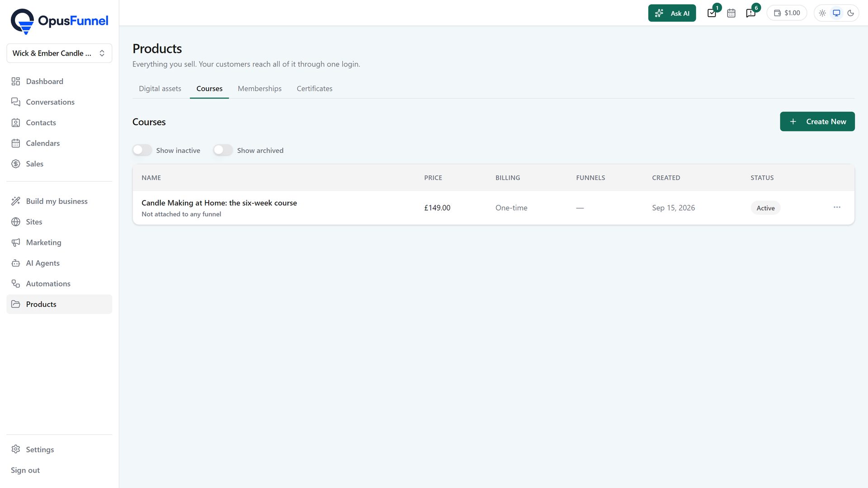Click the AI Agents robot icon
The width and height of the screenshot is (868, 488).
[16, 263]
